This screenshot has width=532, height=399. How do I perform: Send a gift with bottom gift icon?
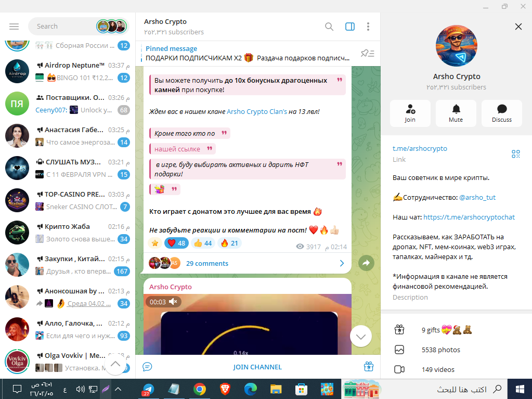(369, 367)
